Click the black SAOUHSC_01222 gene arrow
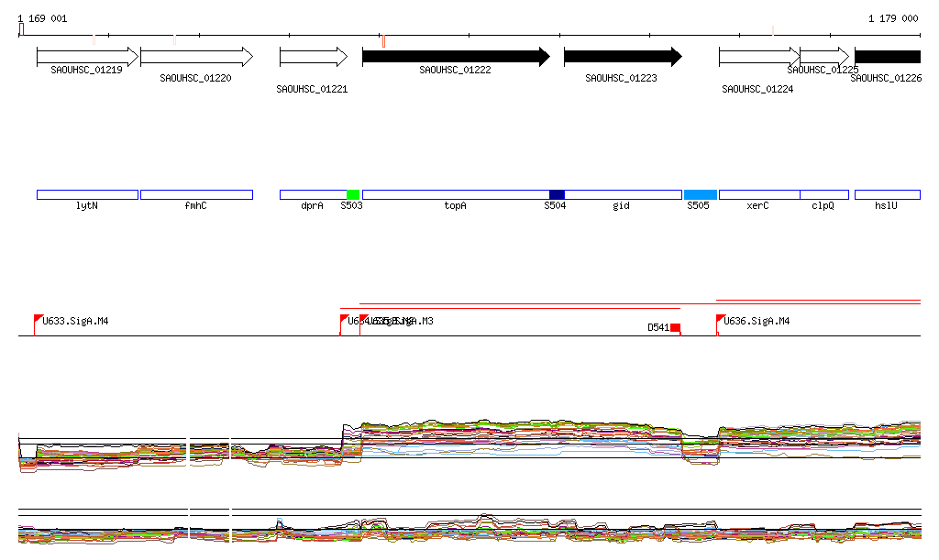The width and height of the screenshot is (939, 560). [x=455, y=57]
